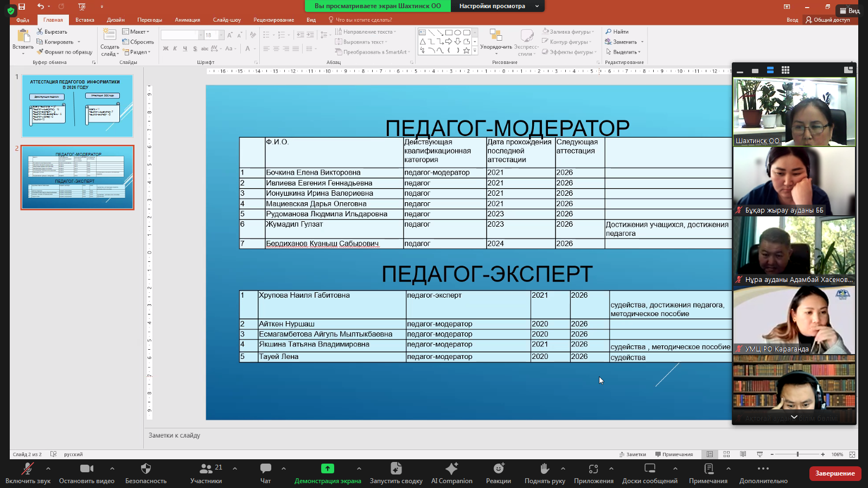Click the Security shield icon
868x488 pixels.
click(145, 469)
